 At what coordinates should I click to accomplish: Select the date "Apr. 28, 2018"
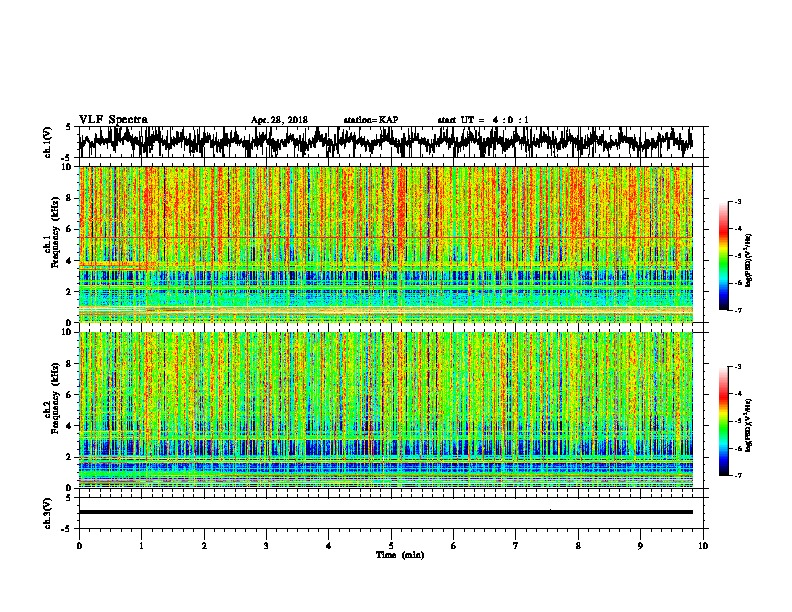(279, 120)
